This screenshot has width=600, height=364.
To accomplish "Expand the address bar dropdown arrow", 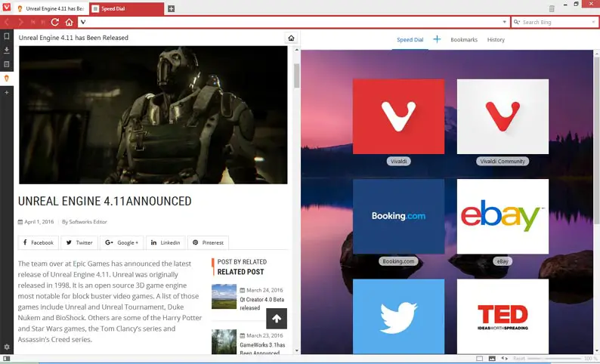I will 504,22.
